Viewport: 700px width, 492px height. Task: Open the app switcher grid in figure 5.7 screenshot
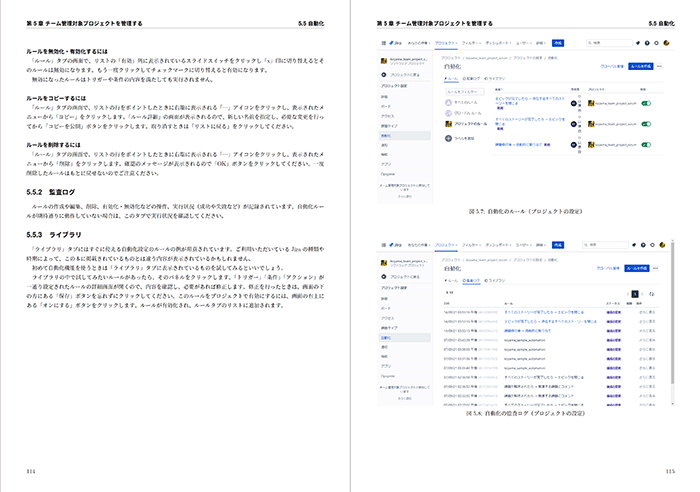pos(383,43)
